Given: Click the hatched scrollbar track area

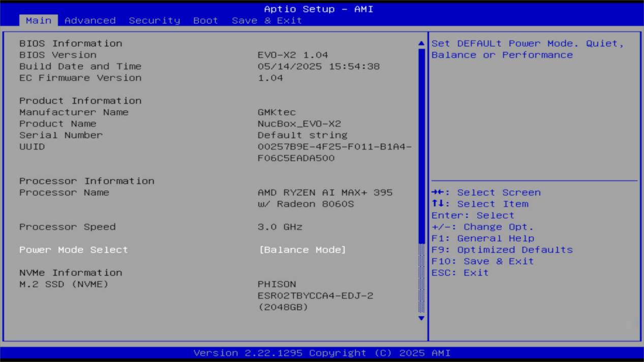Looking at the screenshot, I should 421,278.
